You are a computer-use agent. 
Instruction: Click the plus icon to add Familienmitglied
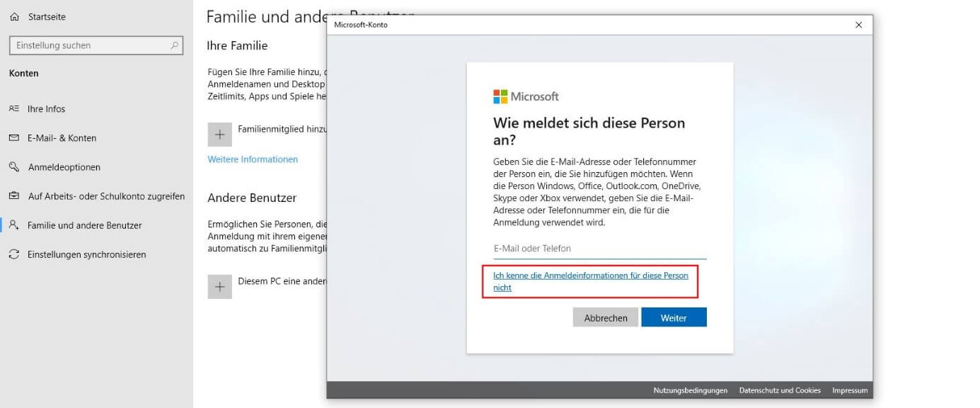coord(219,135)
